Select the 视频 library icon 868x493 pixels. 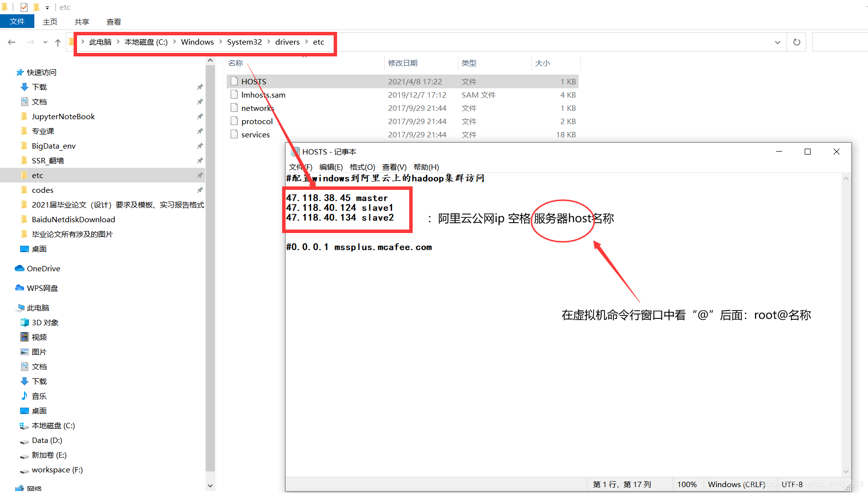click(x=25, y=337)
